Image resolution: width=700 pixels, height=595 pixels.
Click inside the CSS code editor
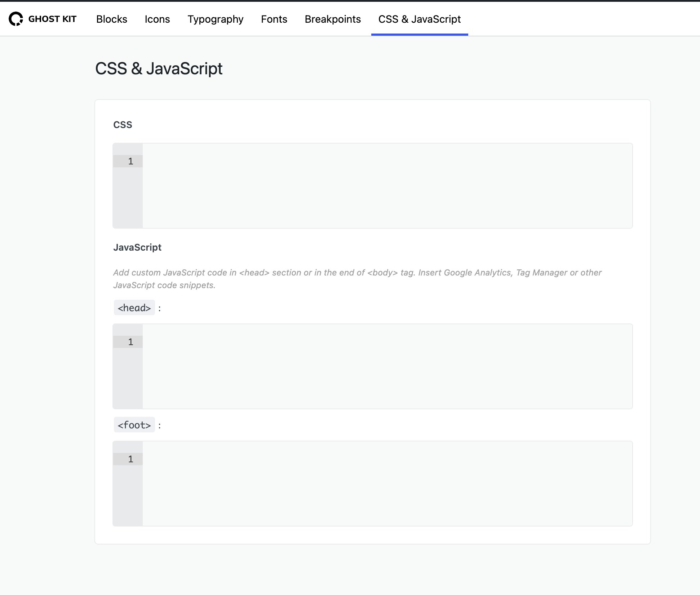coord(360,184)
